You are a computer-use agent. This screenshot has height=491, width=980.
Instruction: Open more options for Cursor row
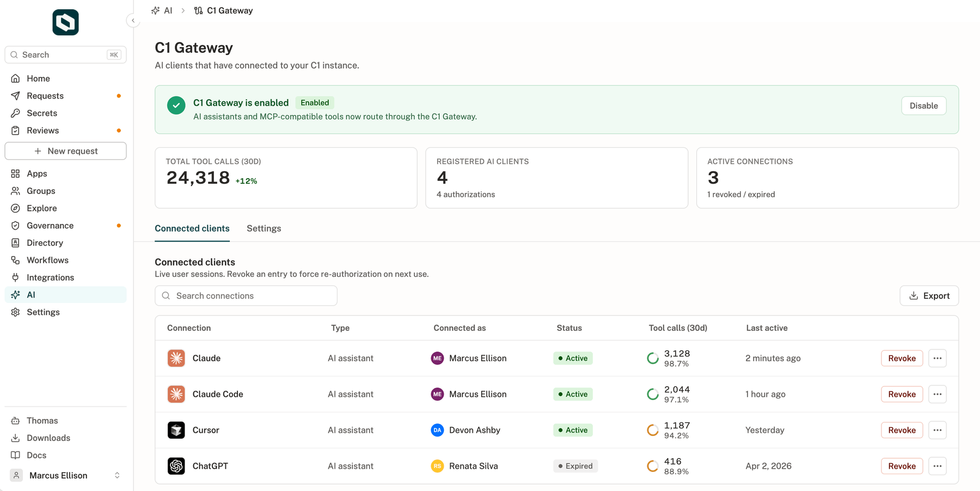point(938,431)
